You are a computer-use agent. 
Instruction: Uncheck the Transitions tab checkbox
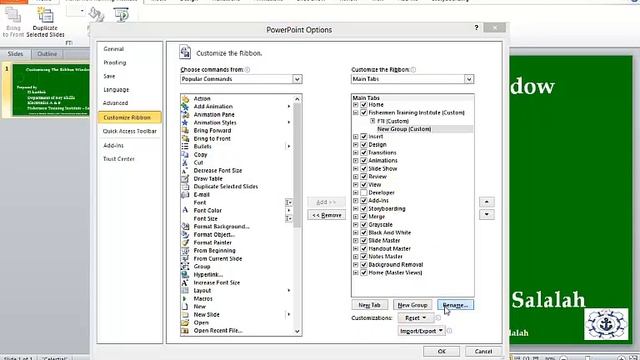pos(364,153)
